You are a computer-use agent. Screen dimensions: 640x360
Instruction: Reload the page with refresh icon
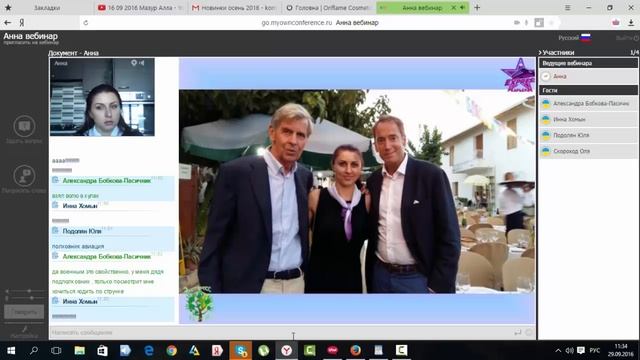pos(86,23)
